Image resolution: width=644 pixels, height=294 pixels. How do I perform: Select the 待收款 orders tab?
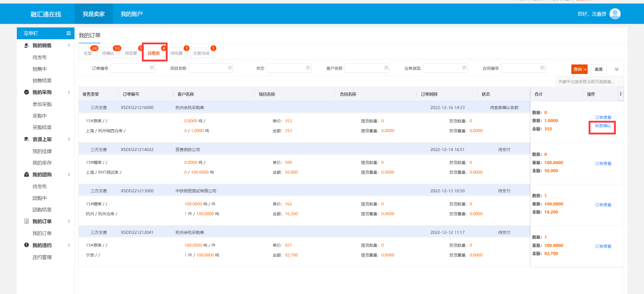(154, 53)
